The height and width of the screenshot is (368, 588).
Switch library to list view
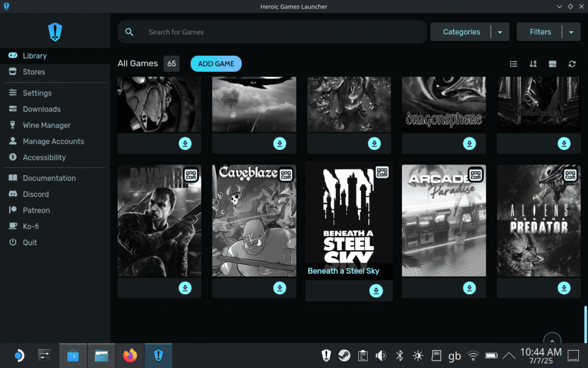click(514, 64)
